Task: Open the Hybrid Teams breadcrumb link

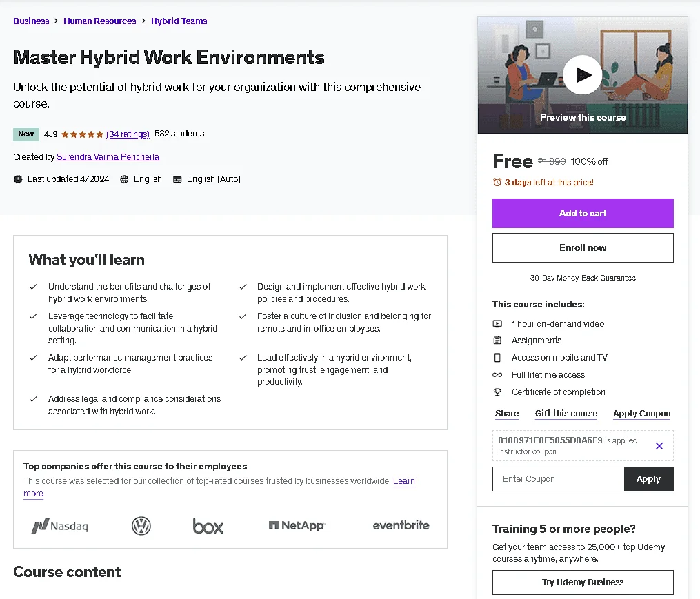Action: [x=179, y=21]
